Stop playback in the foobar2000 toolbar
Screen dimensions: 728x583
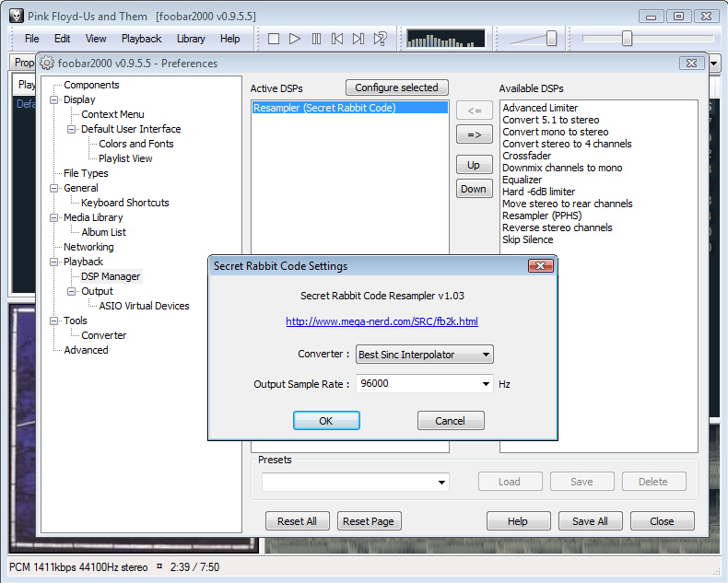[274, 39]
